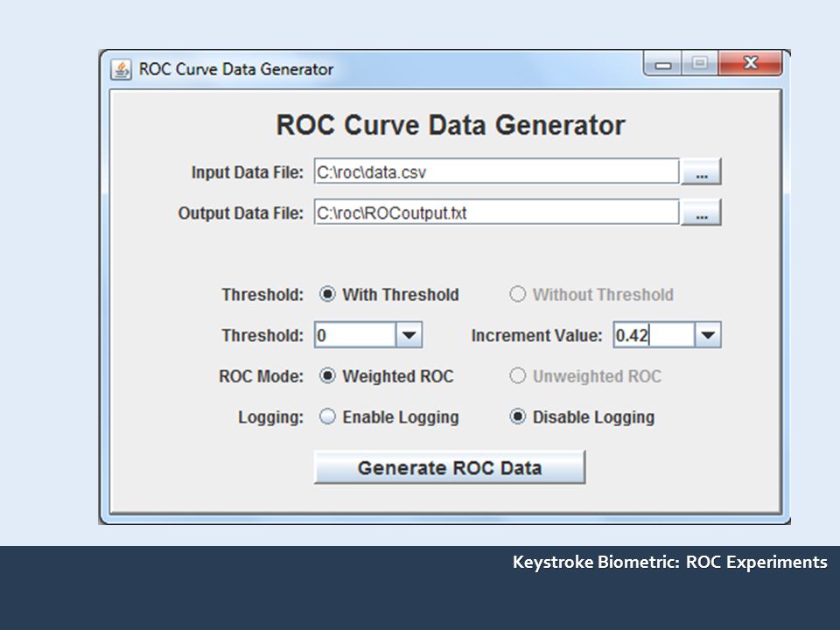This screenshot has height=630, width=840.
Task: Focus the Output Data File path field
Action: [x=497, y=212]
